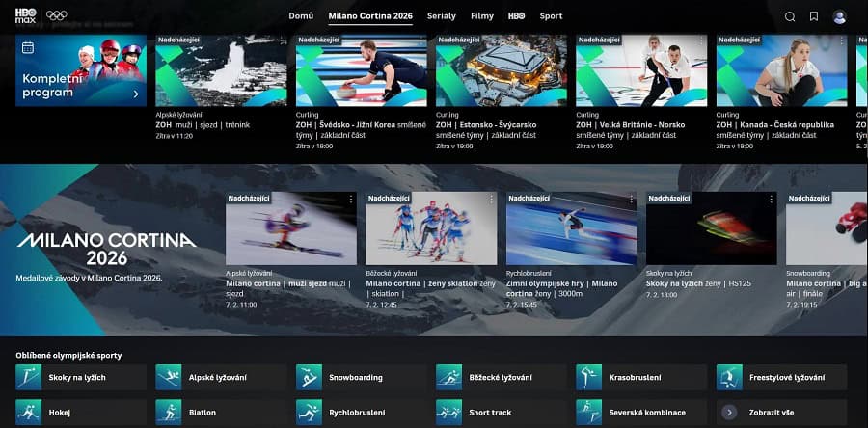Open Kanada - Česká republika curling thumbnail
Viewport: 868px width, 428px height.
[x=781, y=70]
